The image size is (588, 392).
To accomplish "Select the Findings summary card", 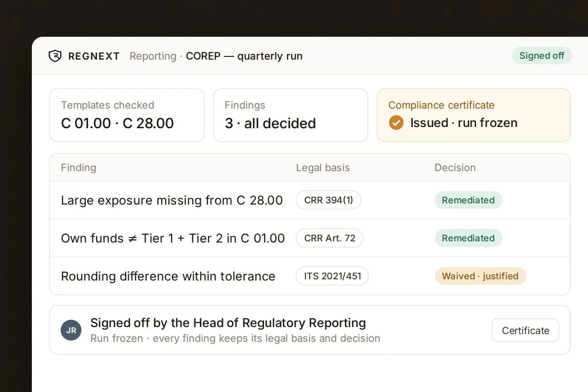I will pos(291,115).
